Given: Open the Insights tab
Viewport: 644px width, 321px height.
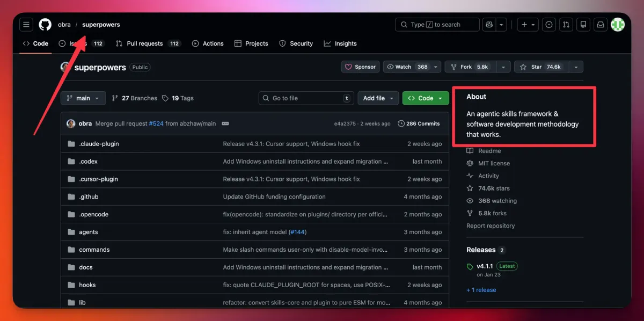Looking at the screenshot, I should coord(340,43).
